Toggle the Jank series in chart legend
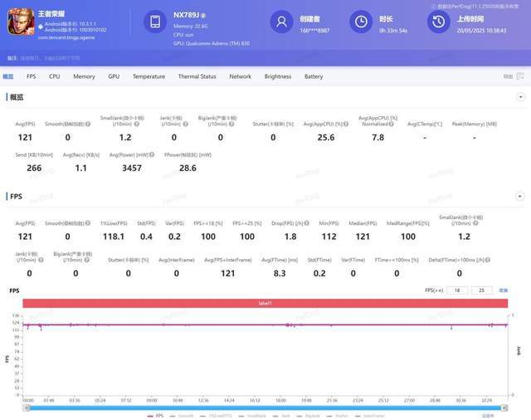Viewport: 531px width, 420px height. tap(284, 415)
